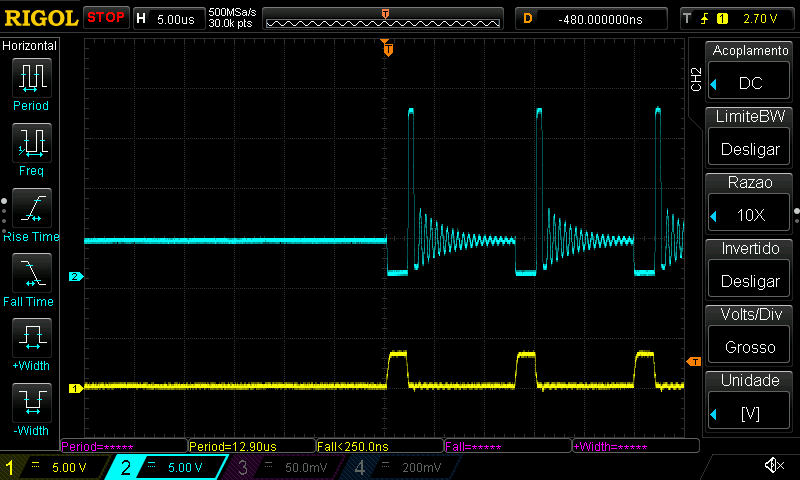Click the STOP run status indicator

(106, 17)
